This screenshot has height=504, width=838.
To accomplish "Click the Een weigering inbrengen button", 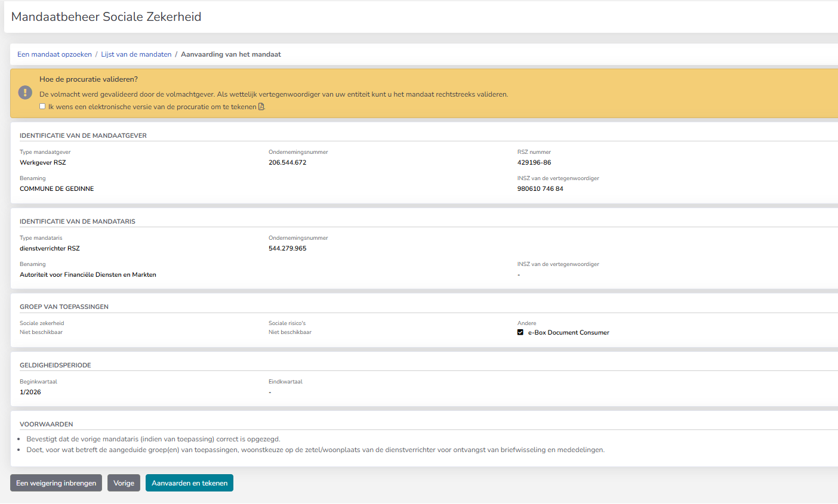I will click(x=56, y=483).
